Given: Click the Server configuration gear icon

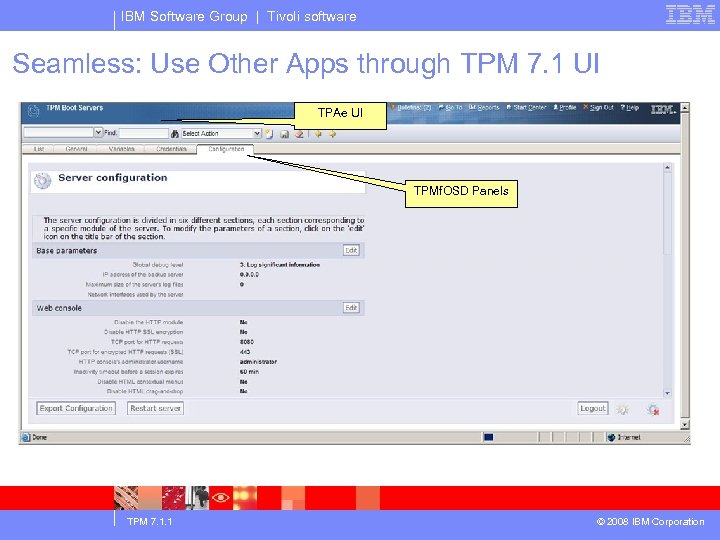Looking at the screenshot, I should point(43,181).
